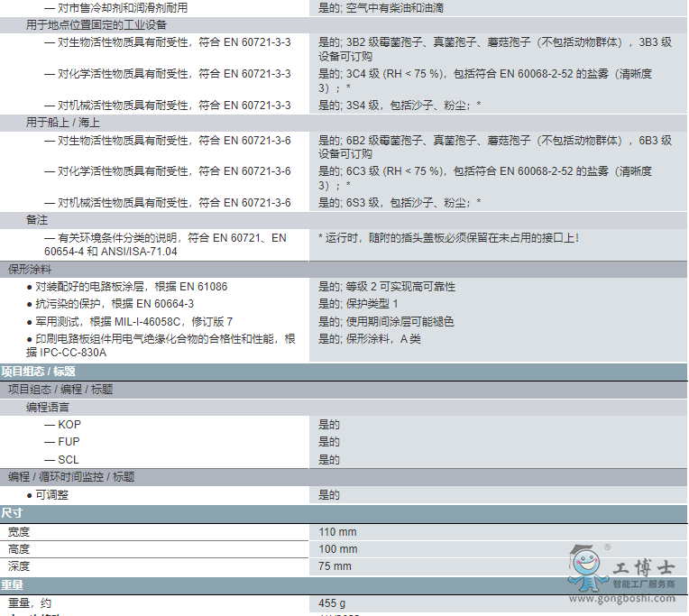Select the 'MIL-I-46058C' military test row
This screenshot has width=689, height=616.
(130, 322)
